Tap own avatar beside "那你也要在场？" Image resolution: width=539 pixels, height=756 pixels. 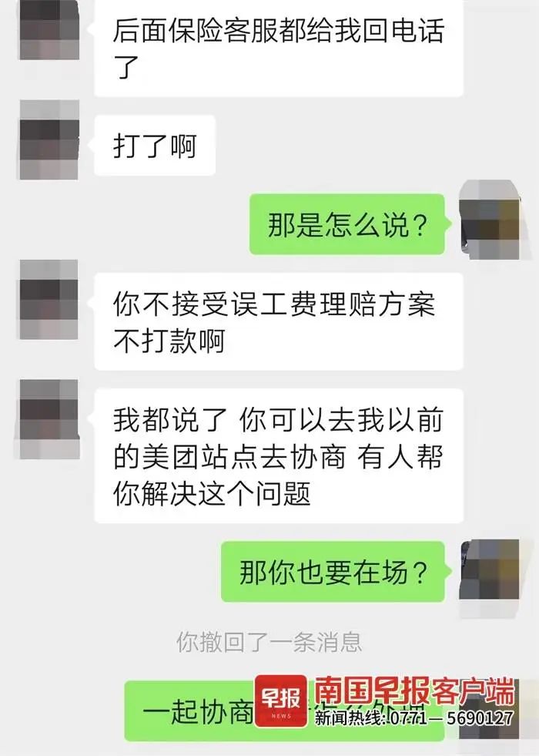click(490, 578)
